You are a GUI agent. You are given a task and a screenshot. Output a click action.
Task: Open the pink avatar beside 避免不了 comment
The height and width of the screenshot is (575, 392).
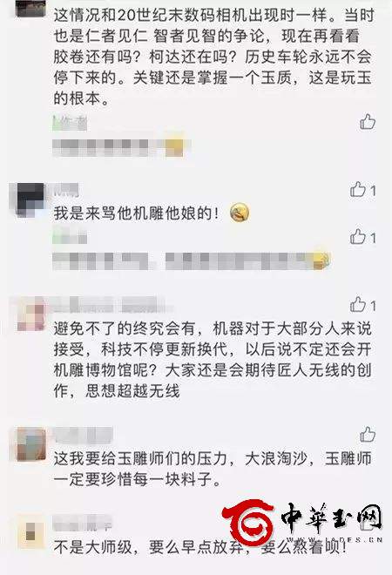click(x=30, y=314)
